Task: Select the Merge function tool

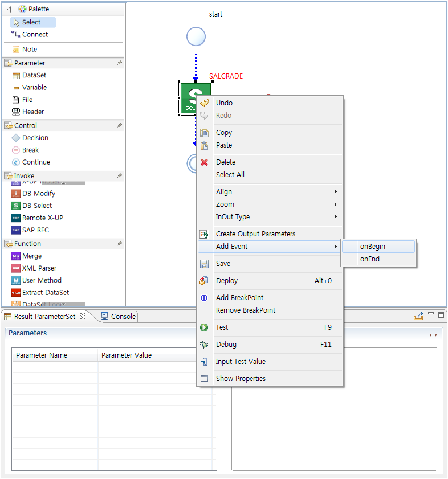Action: (31, 256)
